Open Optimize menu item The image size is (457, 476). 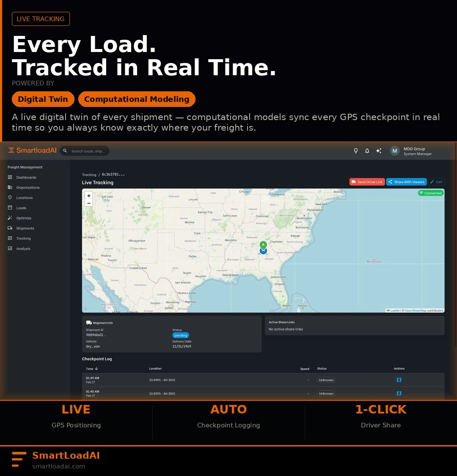pos(24,218)
